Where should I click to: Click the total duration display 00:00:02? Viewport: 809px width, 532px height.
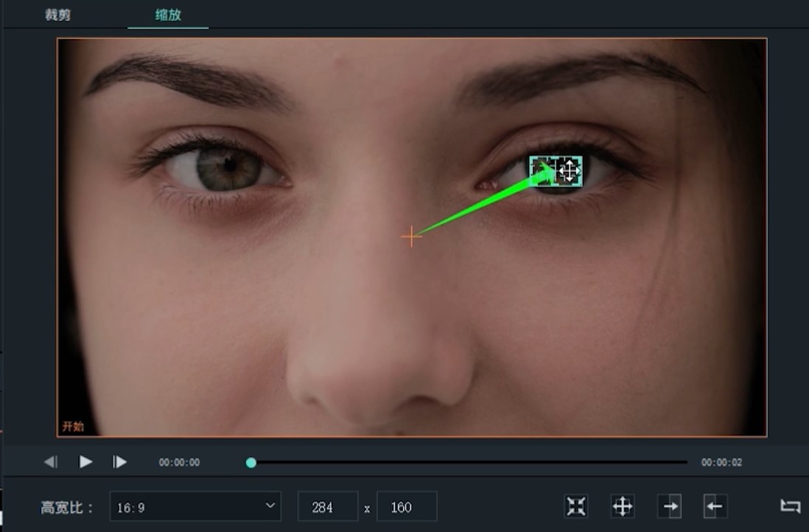[x=721, y=463]
